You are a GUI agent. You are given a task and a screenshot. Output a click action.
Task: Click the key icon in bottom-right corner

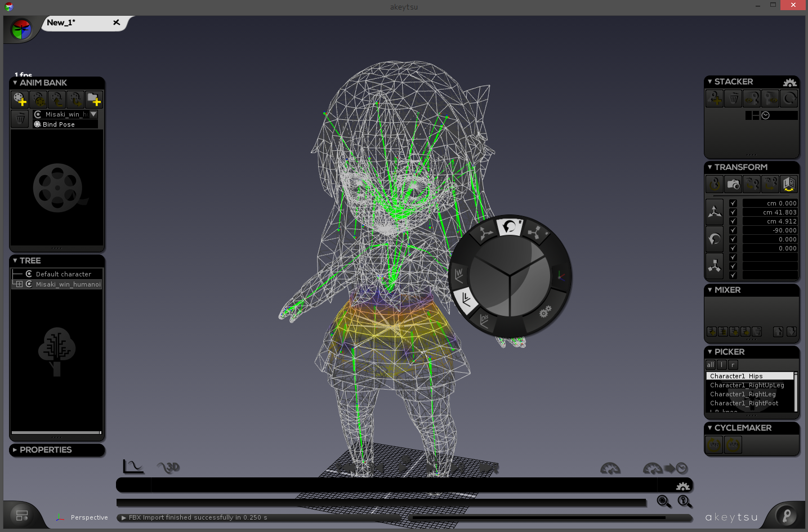click(x=787, y=515)
